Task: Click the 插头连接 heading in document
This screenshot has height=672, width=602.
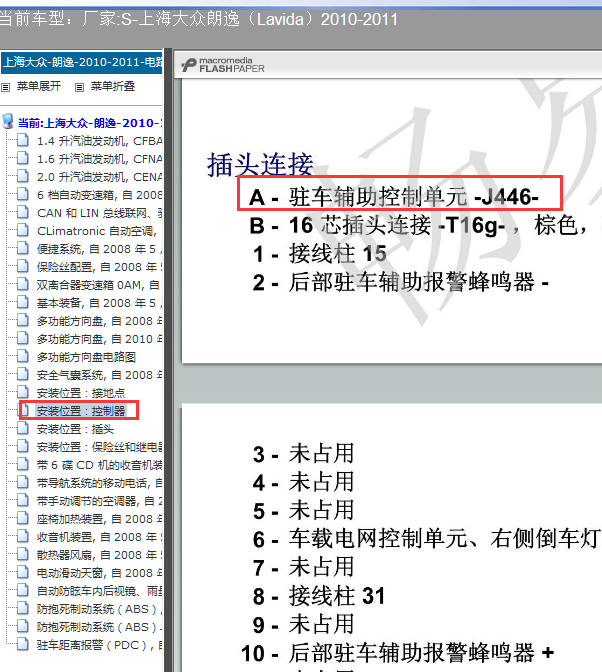Action: 260,164
